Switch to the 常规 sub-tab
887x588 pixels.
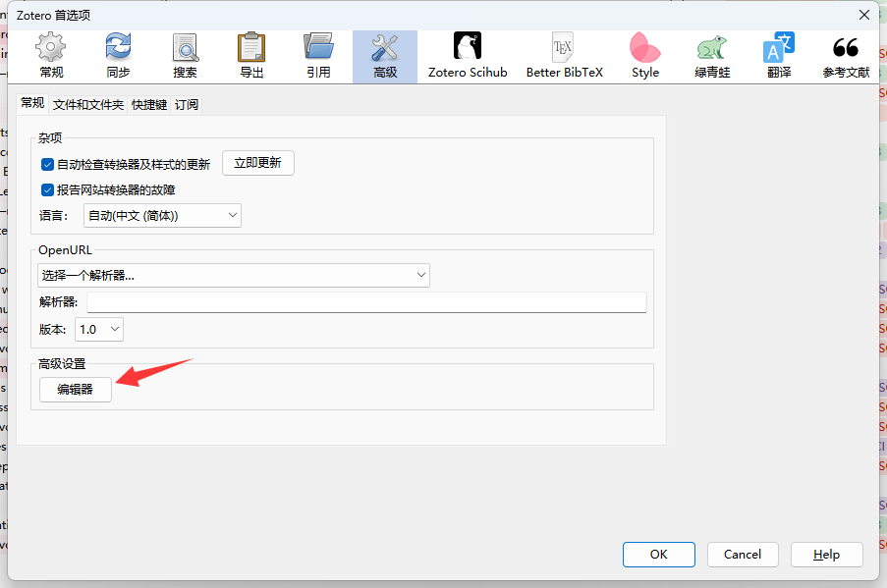pyautogui.click(x=32, y=103)
